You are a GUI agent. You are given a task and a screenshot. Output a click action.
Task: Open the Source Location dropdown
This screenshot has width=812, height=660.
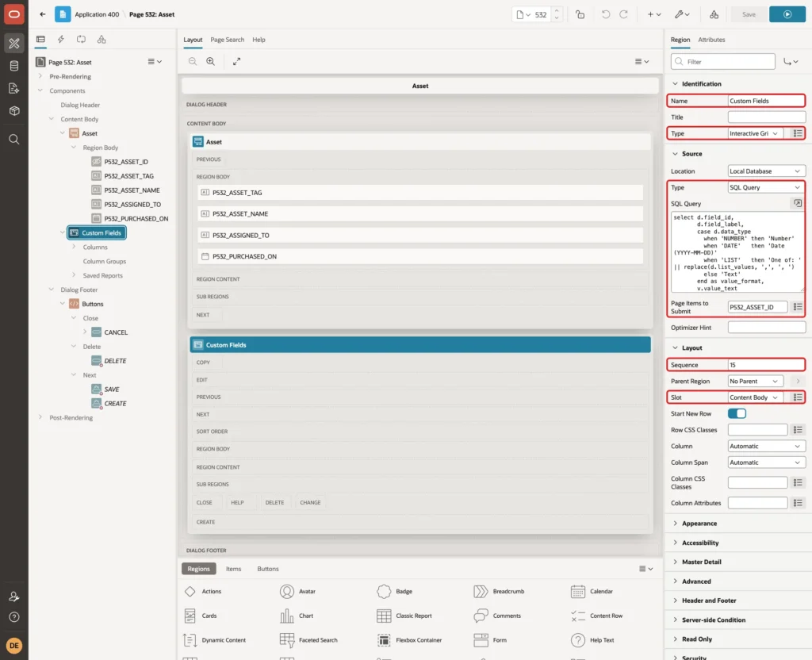[767, 171]
